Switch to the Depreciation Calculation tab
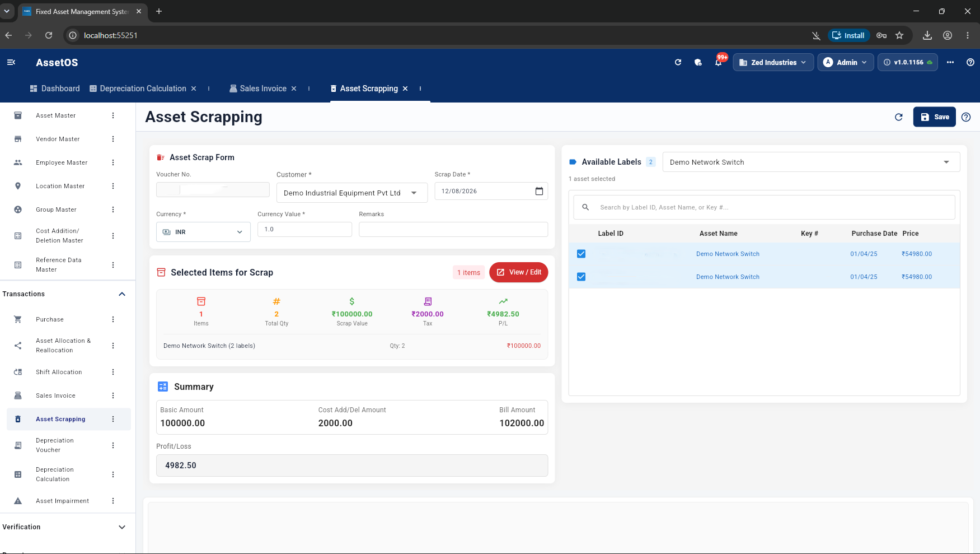The image size is (980, 554). pos(138,89)
